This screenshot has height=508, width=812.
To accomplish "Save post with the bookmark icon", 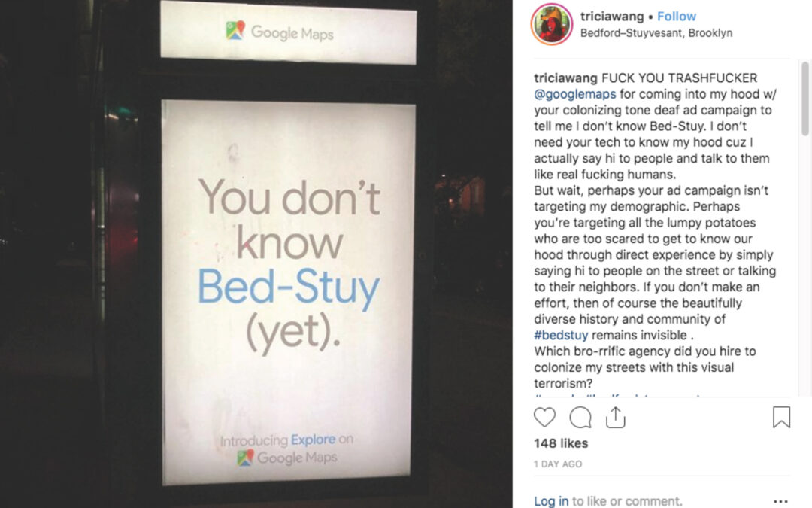I will click(781, 417).
